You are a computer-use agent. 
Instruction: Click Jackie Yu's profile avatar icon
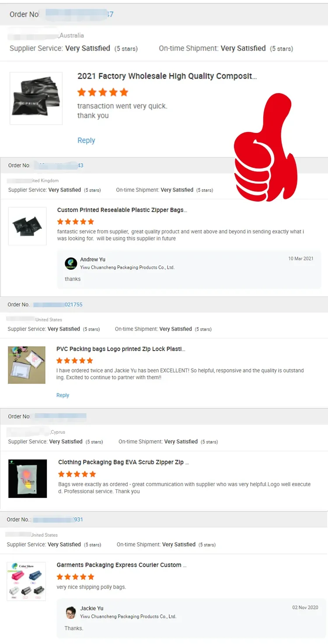coord(71,612)
